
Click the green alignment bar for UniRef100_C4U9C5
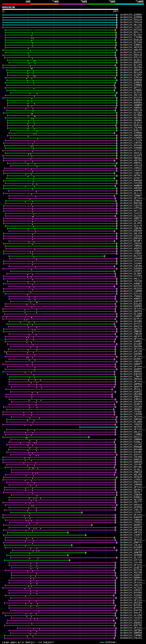coord(45,535)
